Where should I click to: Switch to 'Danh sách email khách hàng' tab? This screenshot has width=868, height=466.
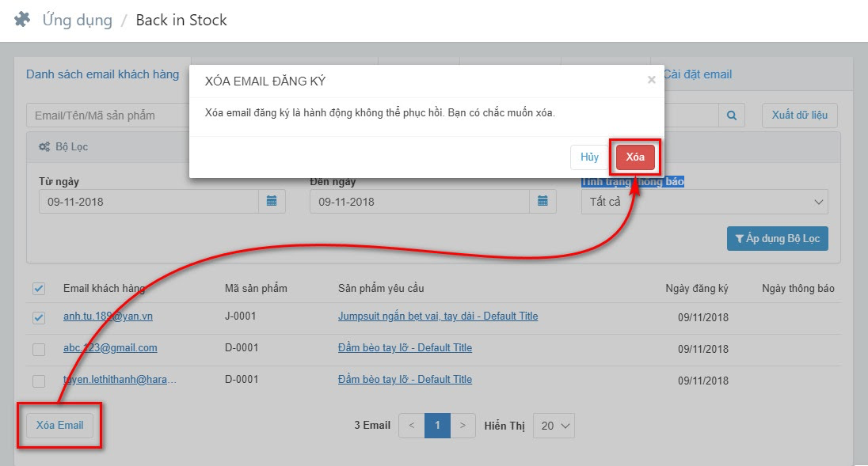(102, 74)
